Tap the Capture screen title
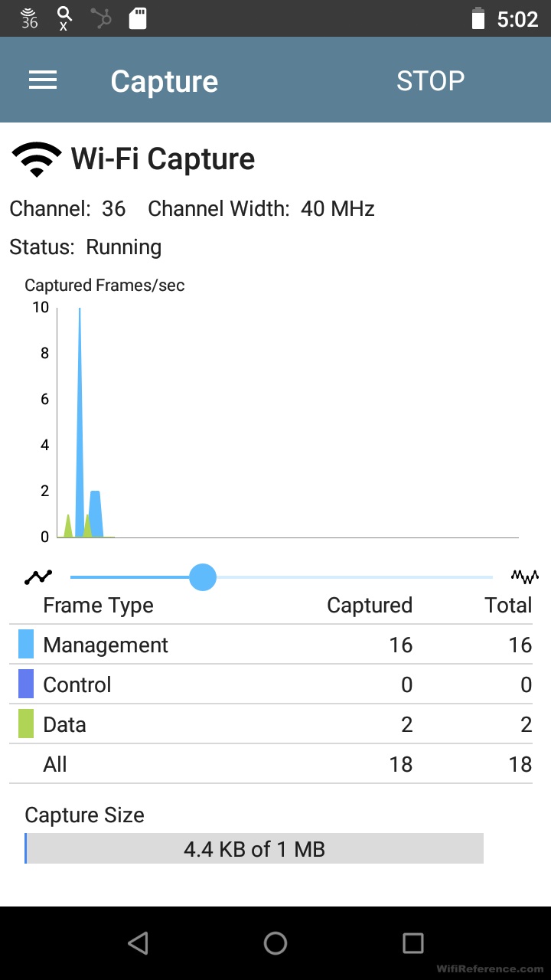Image resolution: width=551 pixels, height=980 pixels. (x=164, y=81)
